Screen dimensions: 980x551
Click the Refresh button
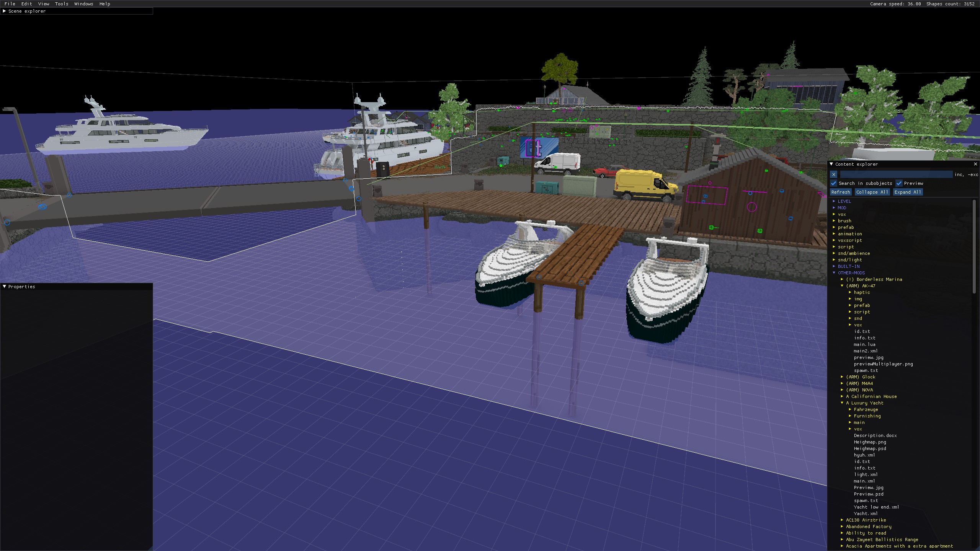click(841, 192)
